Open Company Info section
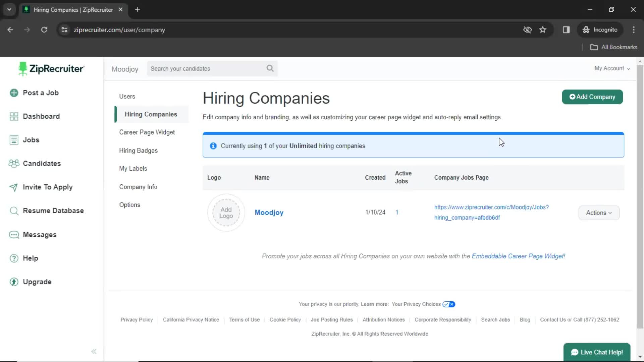The width and height of the screenshot is (644, 362). pyautogui.click(x=138, y=187)
